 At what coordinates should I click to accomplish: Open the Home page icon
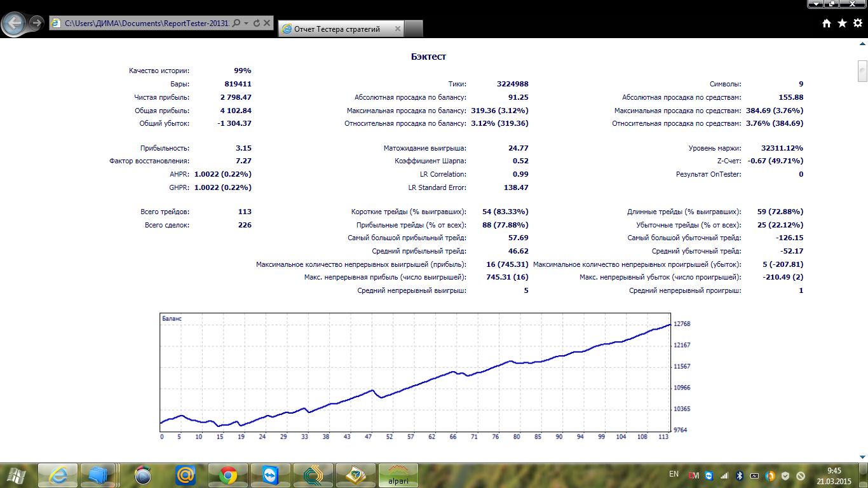coord(827,24)
